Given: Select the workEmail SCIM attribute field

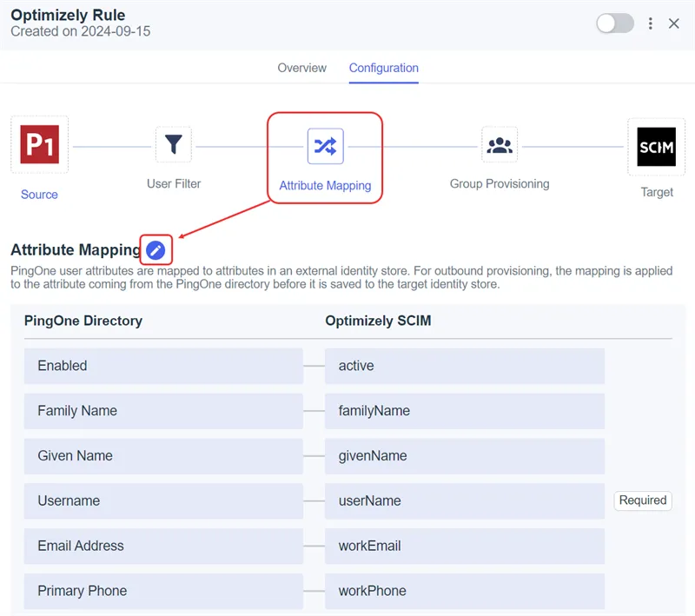Looking at the screenshot, I should (465, 546).
